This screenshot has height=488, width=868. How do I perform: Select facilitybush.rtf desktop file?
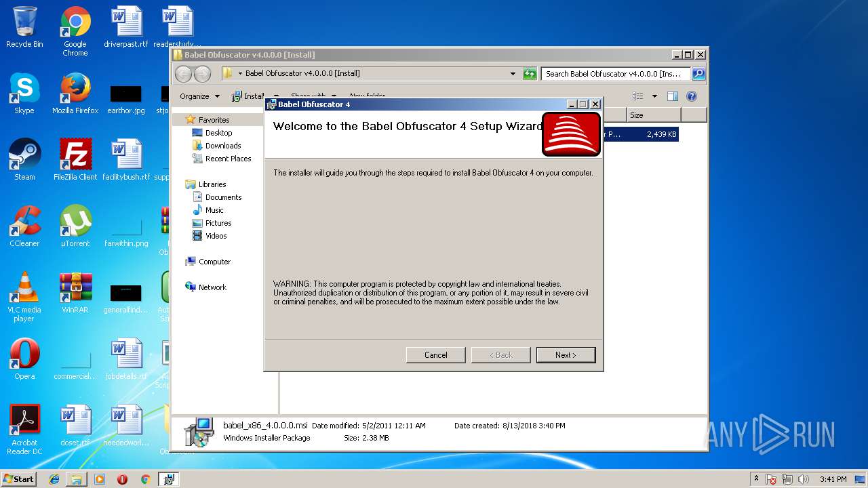126,160
